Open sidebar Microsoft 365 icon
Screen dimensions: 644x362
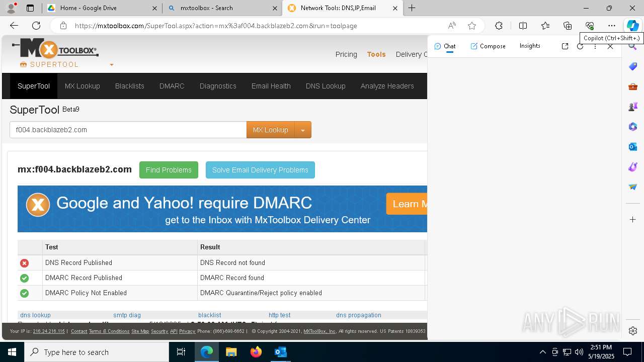(x=633, y=127)
